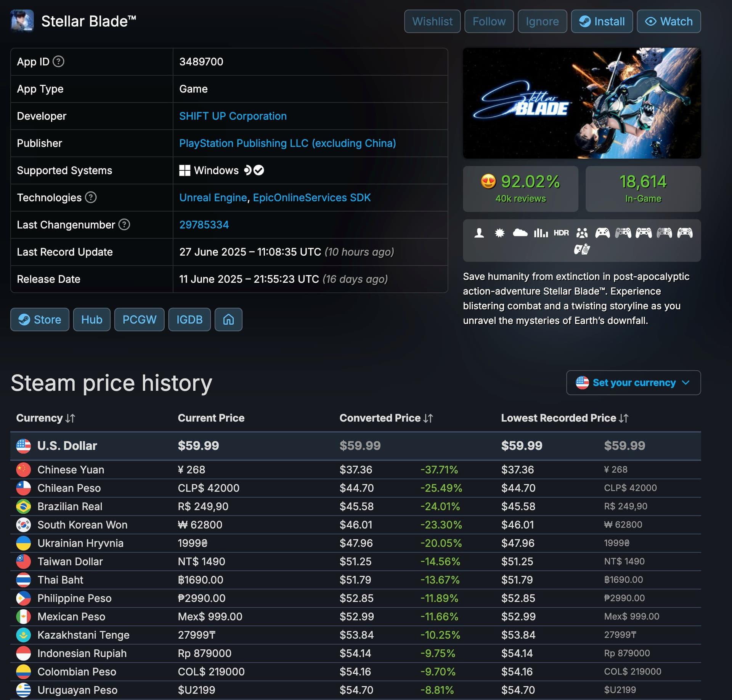Click the Windows logo in Supported Systems
Image resolution: width=732 pixels, height=700 pixels.
click(x=185, y=170)
